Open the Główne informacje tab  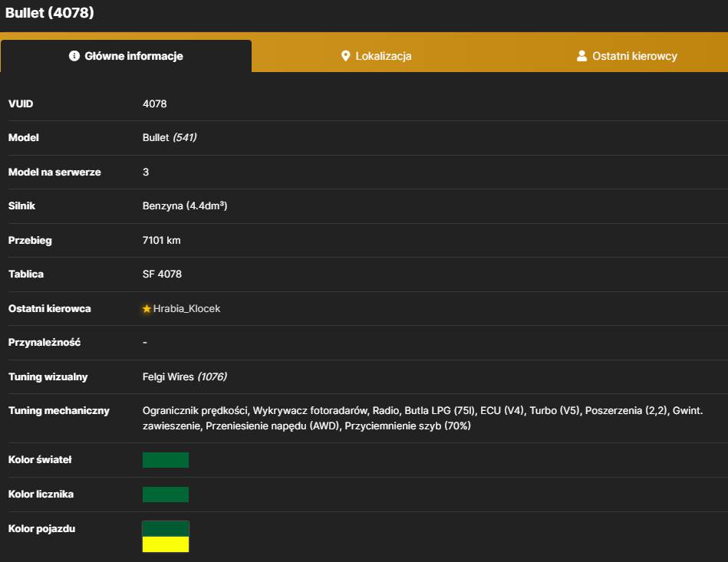point(126,56)
